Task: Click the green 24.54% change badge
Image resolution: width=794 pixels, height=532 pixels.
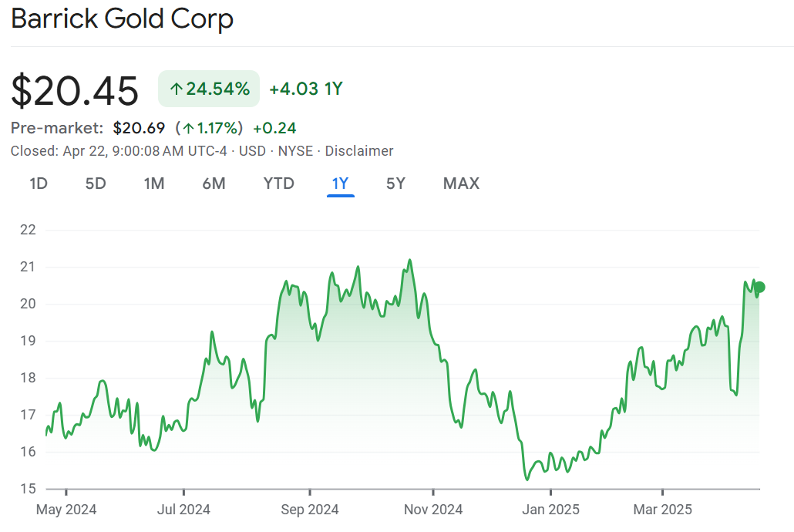Action: click(209, 89)
